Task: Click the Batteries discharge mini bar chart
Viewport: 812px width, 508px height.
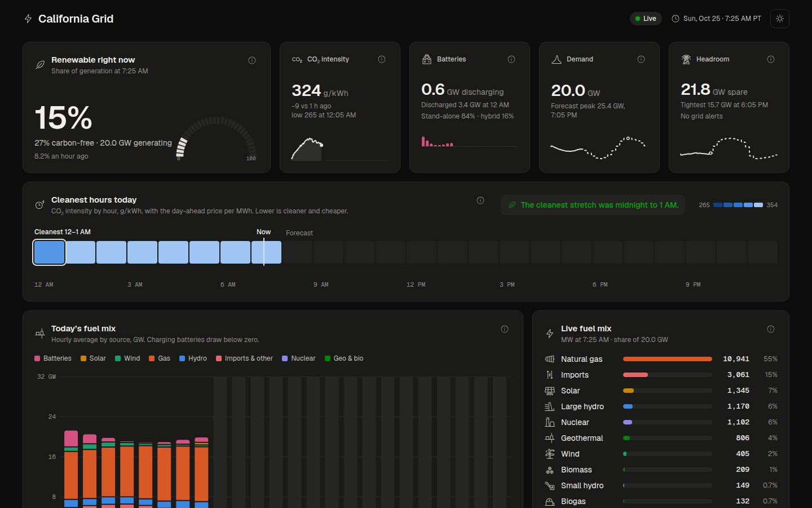Action: pos(469,141)
